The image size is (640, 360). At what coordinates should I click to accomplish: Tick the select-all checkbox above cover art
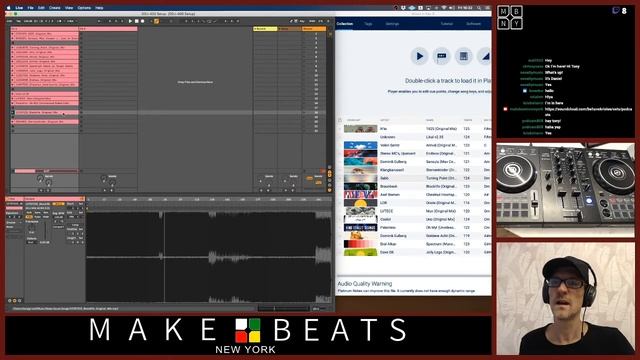(340, 120)
